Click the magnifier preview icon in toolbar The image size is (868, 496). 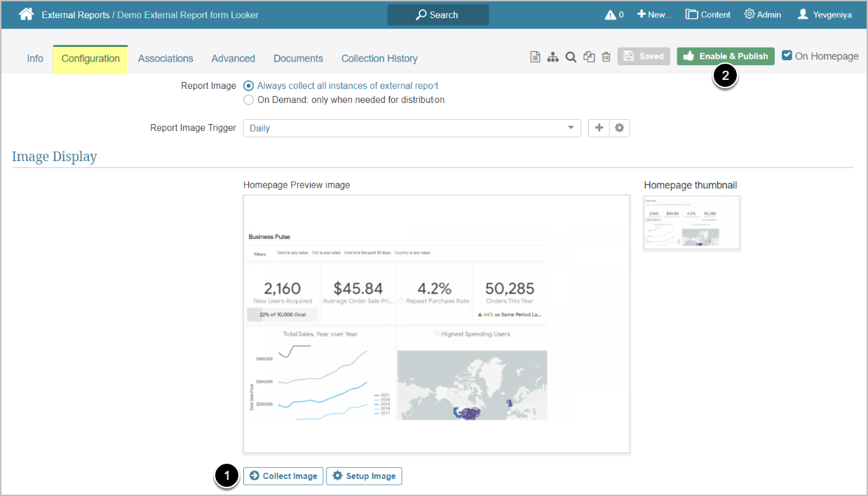tap(571, 57)
